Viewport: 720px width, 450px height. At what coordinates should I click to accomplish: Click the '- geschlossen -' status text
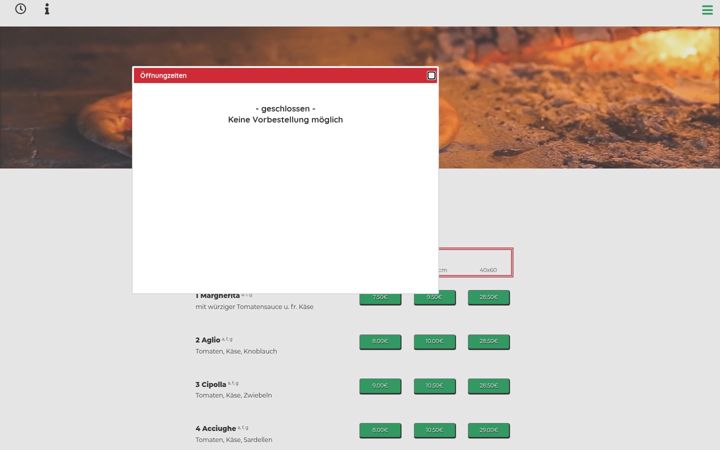tap(285, 109)
